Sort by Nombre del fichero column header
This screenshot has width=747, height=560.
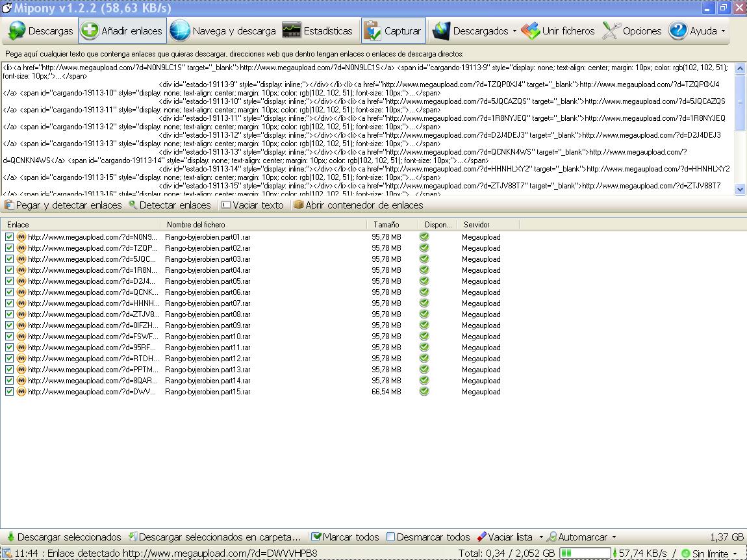(x=264, y=225)
